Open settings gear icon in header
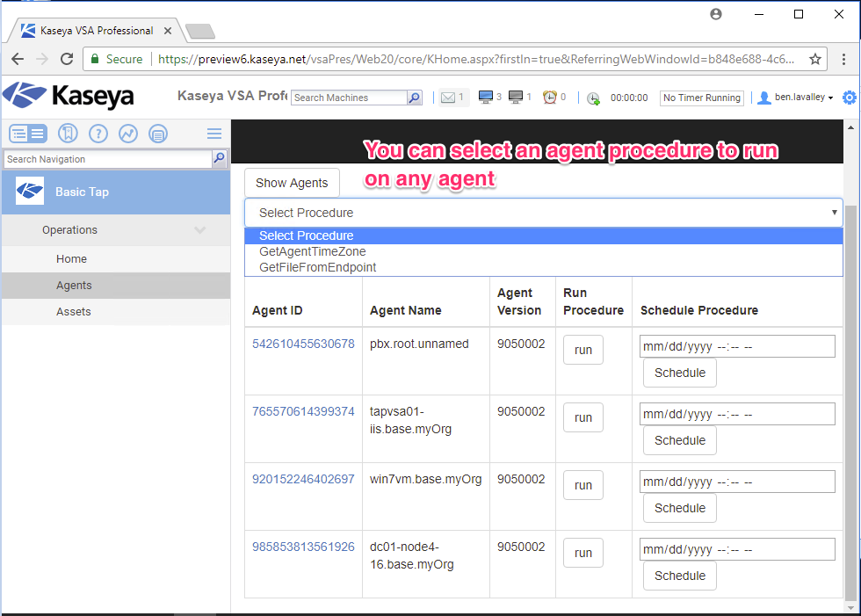Screen dimensions: 861x616 click(x=850, y=98)
